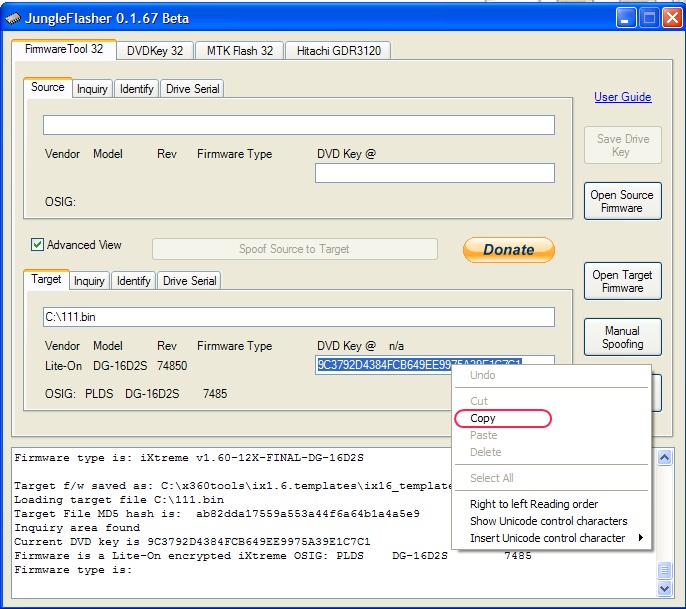Viewport: 686px width, 609px height.
Task: Open the Source panel's Inquiry tab
Action: pyautogui.click(x=92, y=89)
